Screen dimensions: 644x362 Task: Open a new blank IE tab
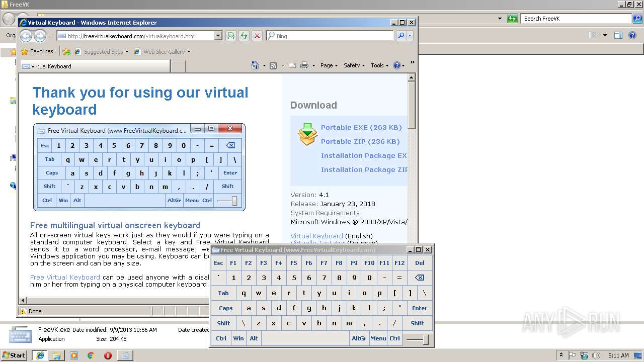tap(178, 66)
